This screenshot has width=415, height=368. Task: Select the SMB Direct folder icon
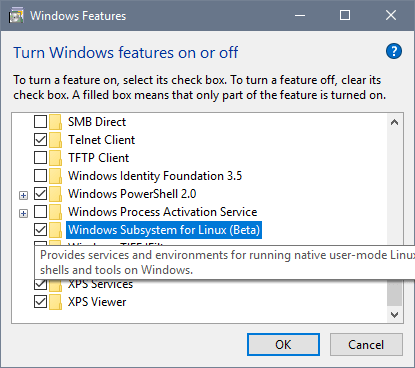55,122
